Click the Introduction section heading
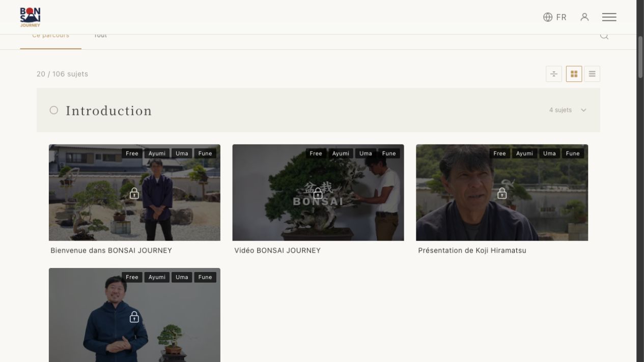Image resolution: width=644 pixels, height=362 pixels. [109, 111]
